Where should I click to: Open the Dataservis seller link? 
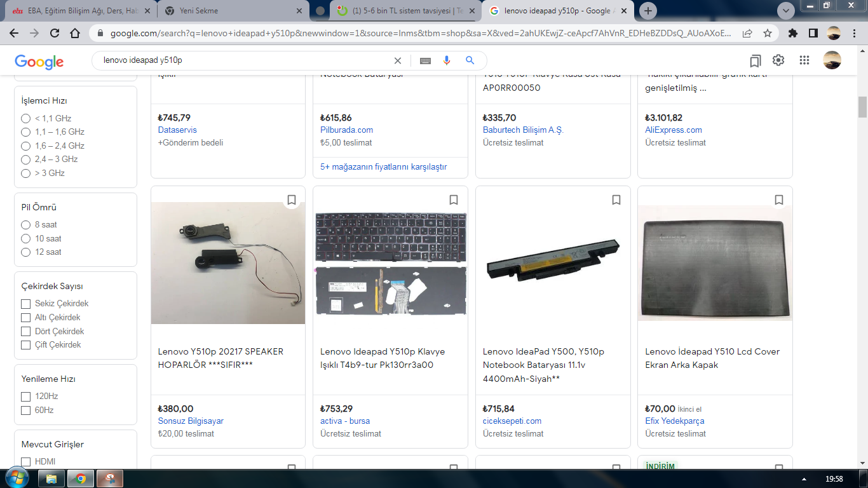(x=177, y=130)
